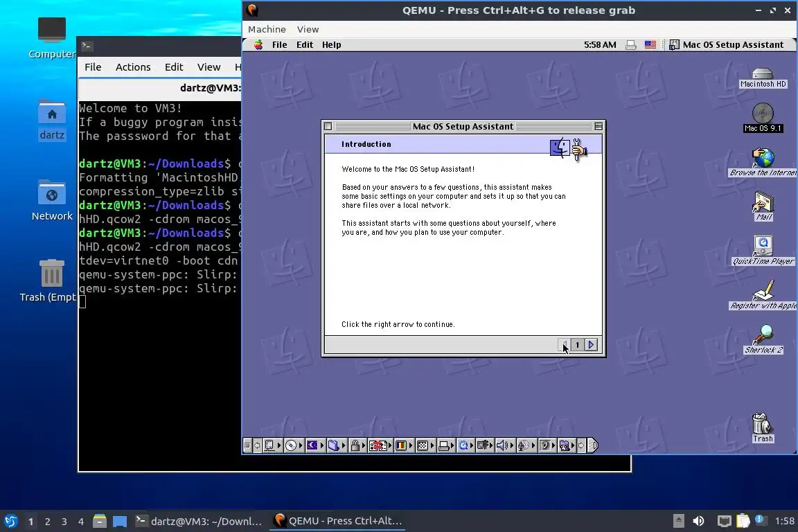Select the Mail desktop icon

pos(763,206)
